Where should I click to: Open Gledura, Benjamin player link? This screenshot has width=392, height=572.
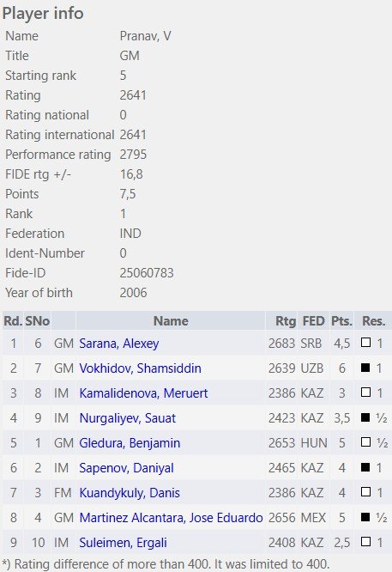(x=130, y=443)
